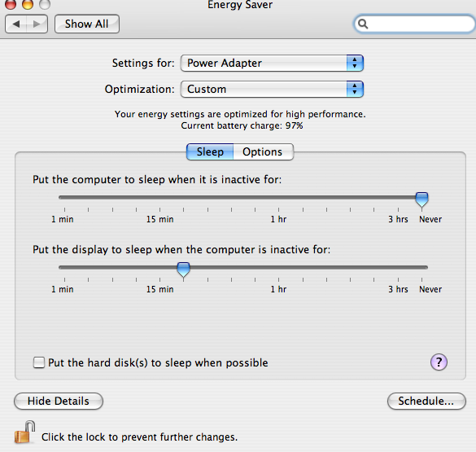Screen dimensions: 476x452
Task: Click the lock icon to prevent changes
Action: pyautogui.click(x=24, y=432)
